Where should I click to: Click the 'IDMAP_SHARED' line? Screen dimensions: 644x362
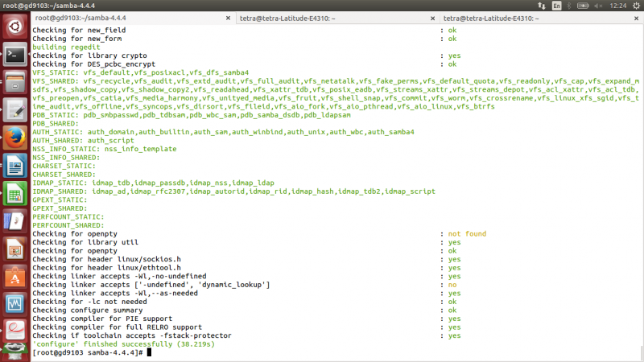233,191
